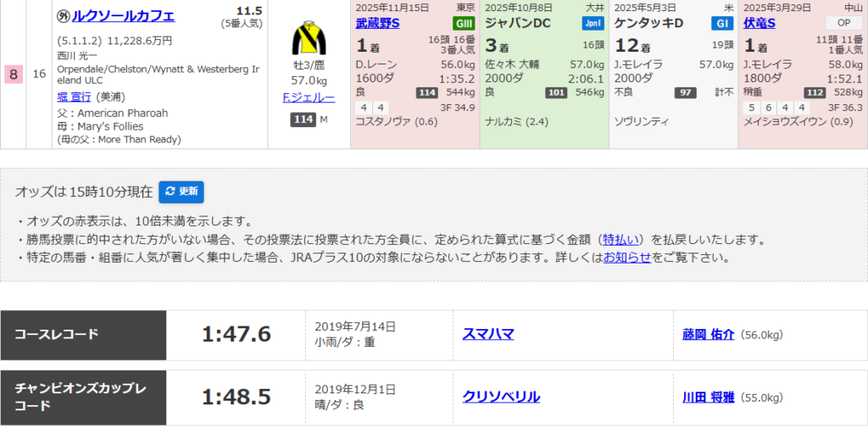
Task: Open the ルクソールカフェ horse profile link
Action: click(x=123, y=15)
